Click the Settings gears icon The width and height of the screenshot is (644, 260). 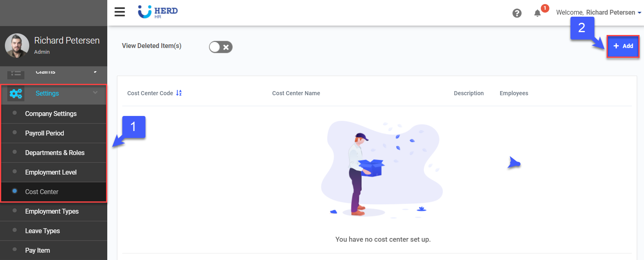click(16, 94)
